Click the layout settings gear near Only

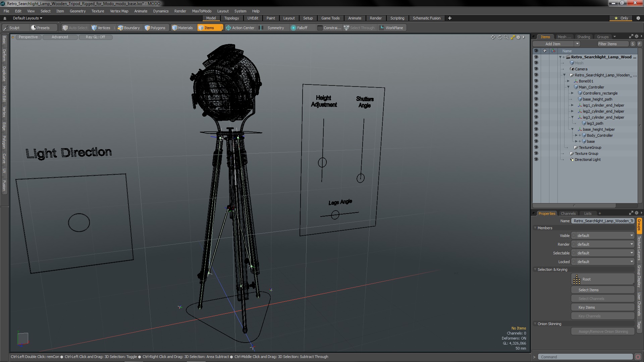tap(638, 18)
